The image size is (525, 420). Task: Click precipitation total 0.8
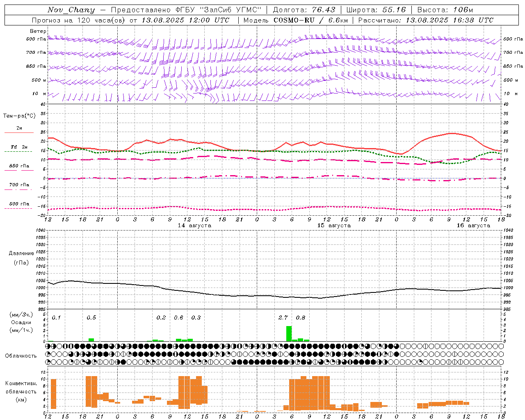point(301,318)
